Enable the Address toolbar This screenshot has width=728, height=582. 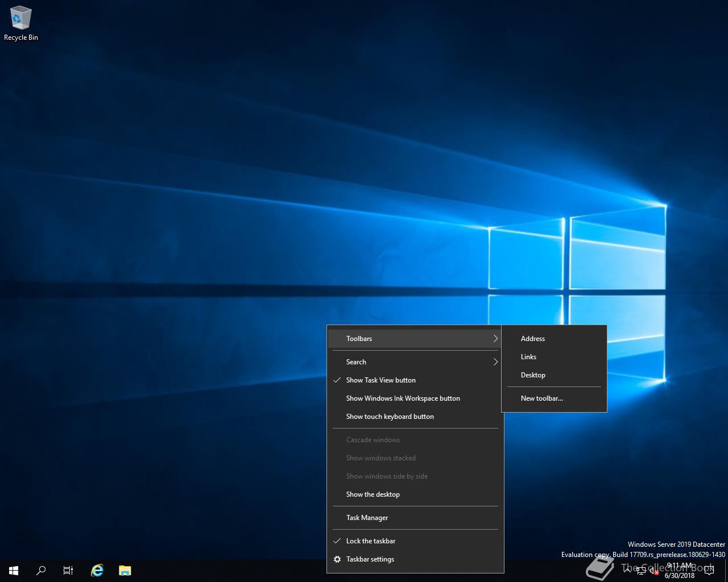(x=554, y=339)
